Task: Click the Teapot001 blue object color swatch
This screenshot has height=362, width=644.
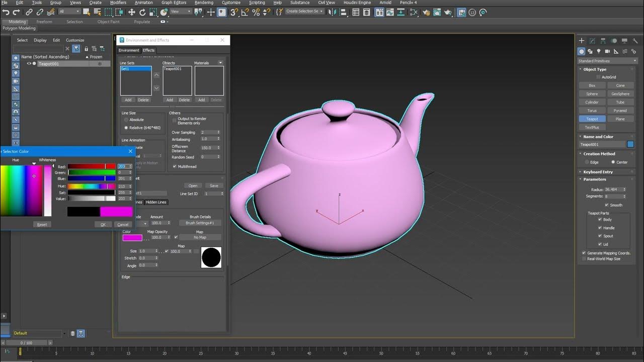Action: click(630, 144)
